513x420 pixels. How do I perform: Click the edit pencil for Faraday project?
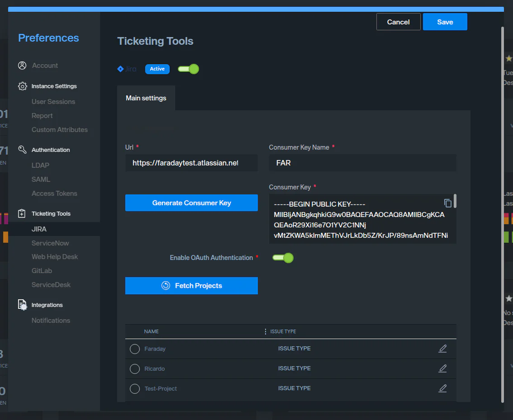[442, 349]
